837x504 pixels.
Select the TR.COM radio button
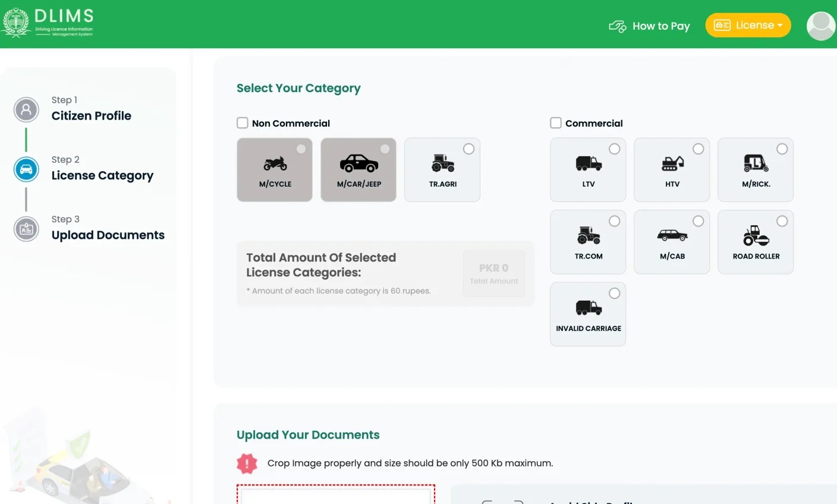[614, 221]
